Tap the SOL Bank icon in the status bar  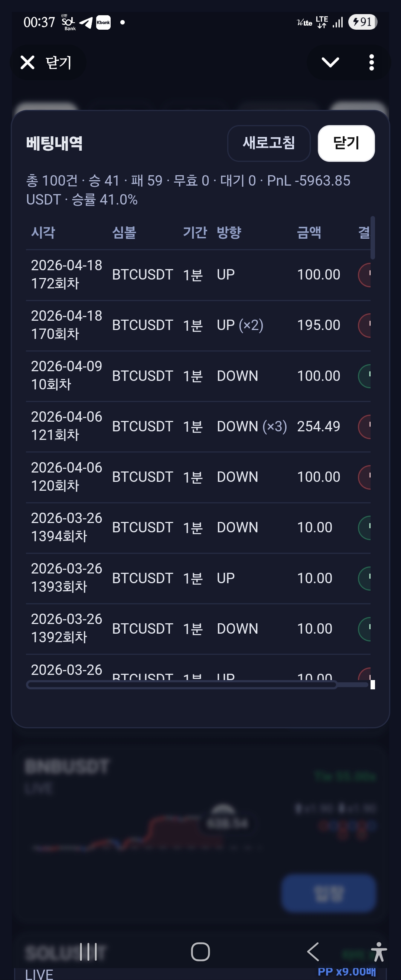(68, 22)
